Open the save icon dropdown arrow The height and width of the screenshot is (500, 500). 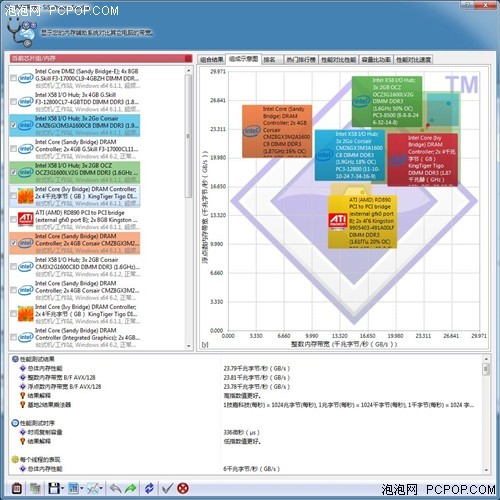62,489
